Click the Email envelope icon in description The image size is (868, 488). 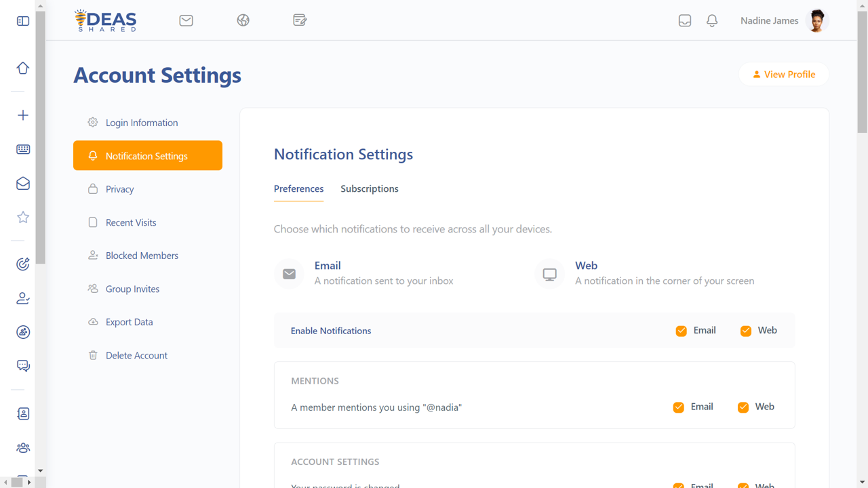(289, 274)
